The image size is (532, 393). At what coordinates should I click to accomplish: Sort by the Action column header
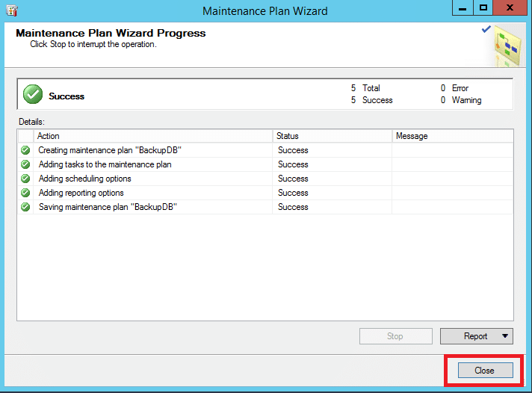click(152, 136)
